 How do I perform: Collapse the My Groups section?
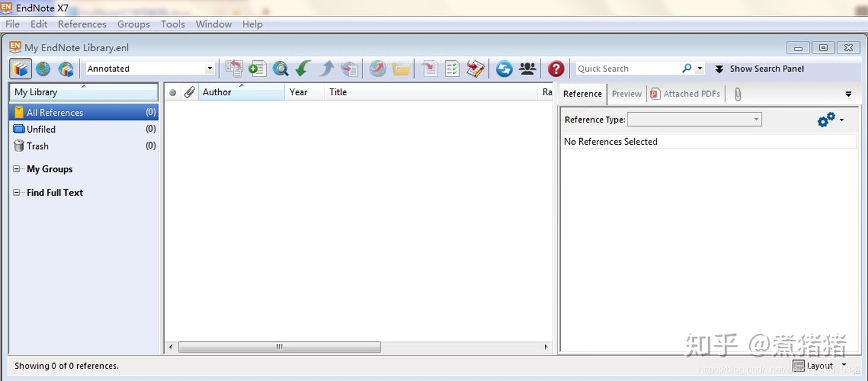point(16,169)
